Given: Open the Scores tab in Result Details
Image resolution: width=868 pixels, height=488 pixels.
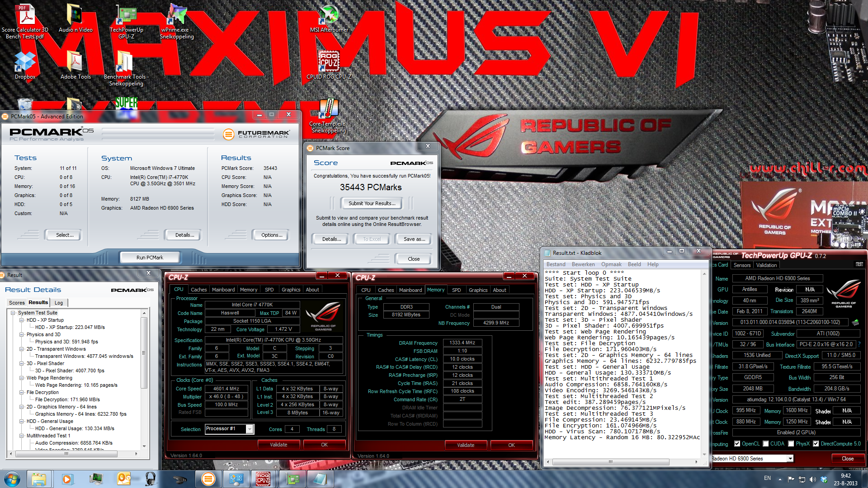Looking at the screenshot, I should pos(17,303).
